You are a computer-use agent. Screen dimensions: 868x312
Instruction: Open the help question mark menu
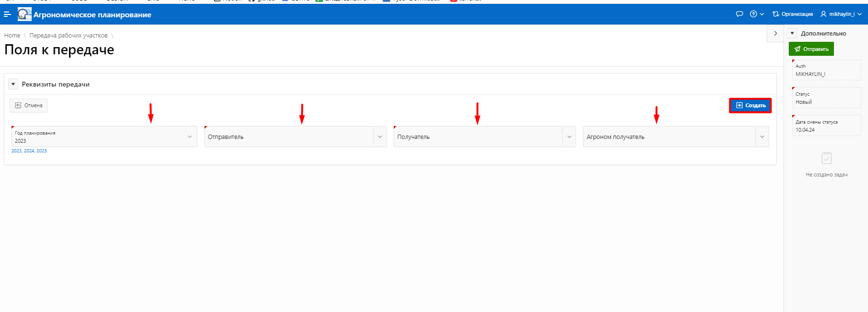(x=757, y=14)
